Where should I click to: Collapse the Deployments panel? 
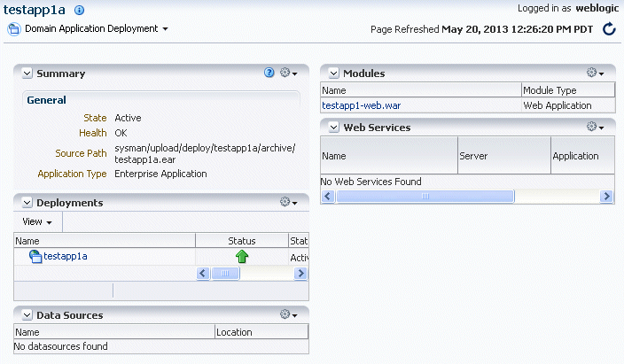[27, 203]
